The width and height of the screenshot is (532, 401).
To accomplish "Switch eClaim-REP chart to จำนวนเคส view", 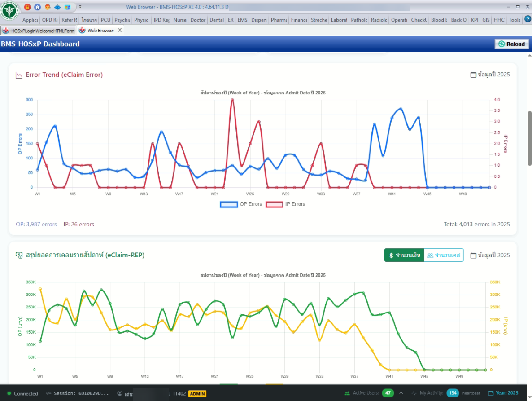I will [443, 255].
